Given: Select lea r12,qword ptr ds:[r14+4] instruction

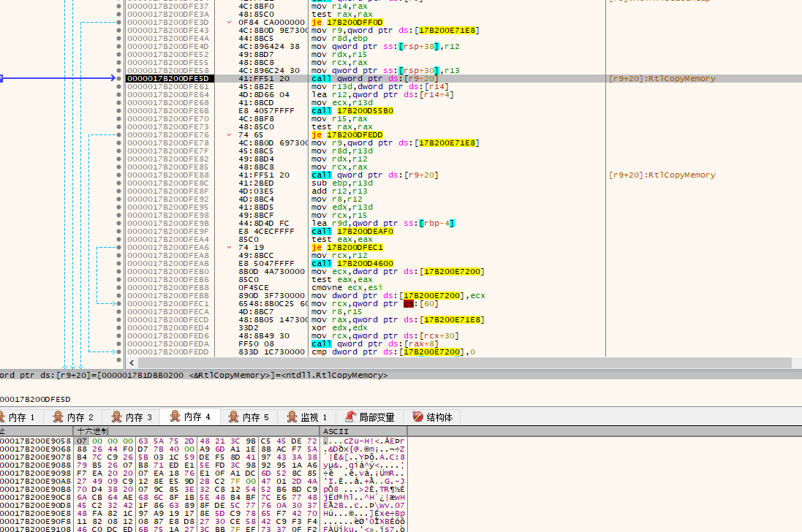Looking at the screenshot, I should [x=382, y=94].
